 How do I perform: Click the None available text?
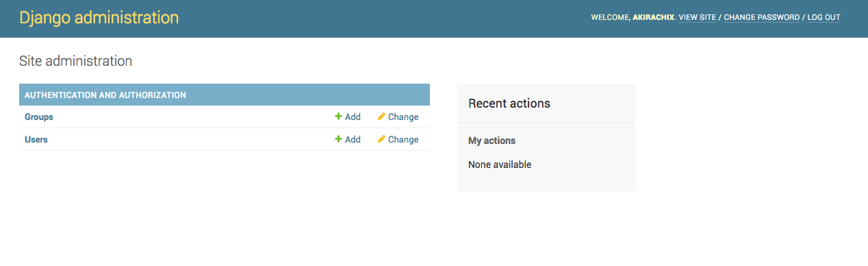pos(500,165)
